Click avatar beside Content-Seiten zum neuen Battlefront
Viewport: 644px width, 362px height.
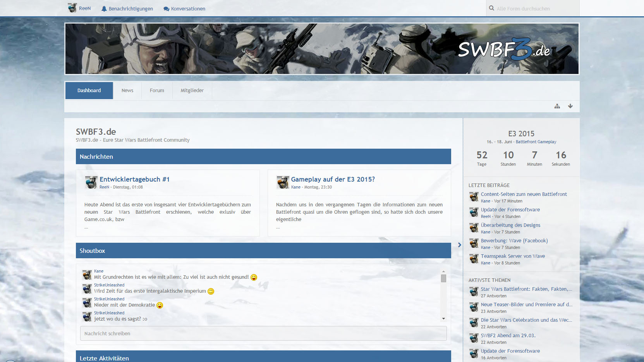(474, 197)
